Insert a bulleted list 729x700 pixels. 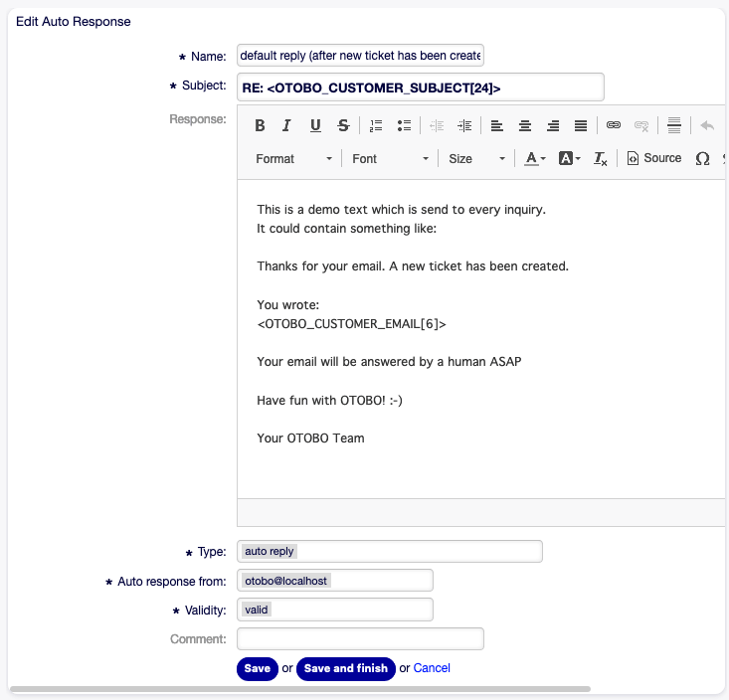404,125
